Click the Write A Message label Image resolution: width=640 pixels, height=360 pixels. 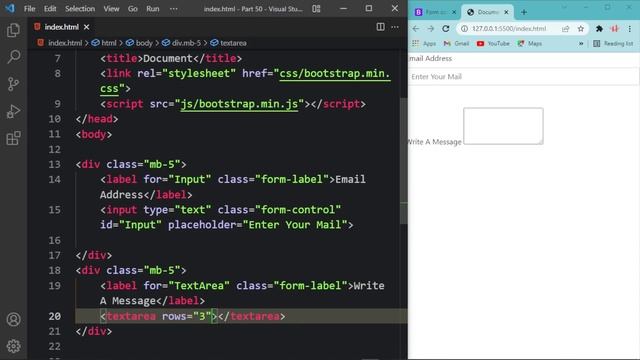click(435, 142)
